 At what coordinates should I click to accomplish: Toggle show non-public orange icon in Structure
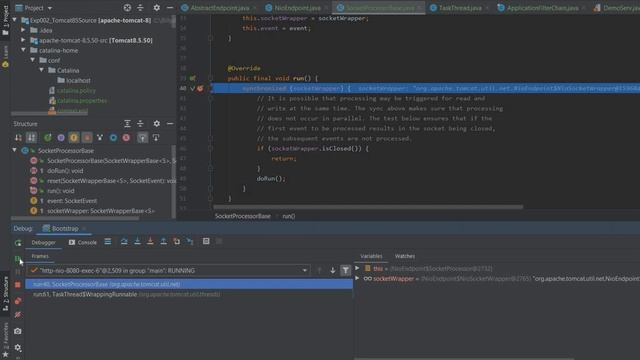click(x=87, y=138)
